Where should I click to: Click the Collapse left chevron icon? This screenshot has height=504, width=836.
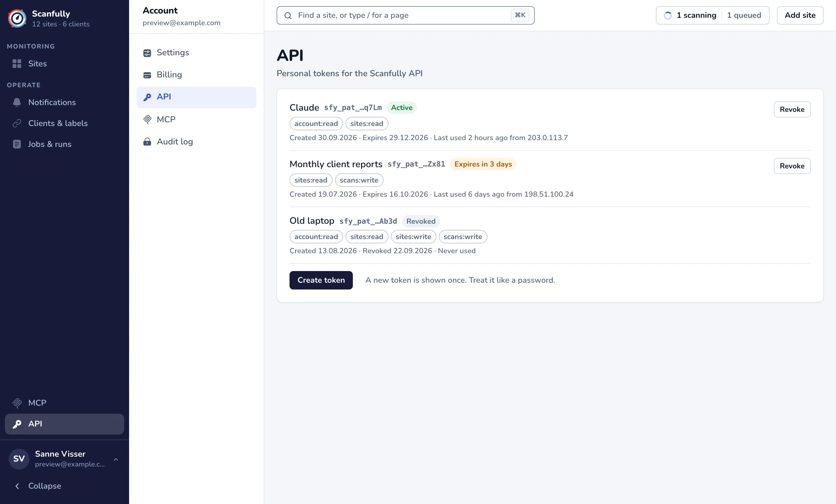coord(17,486)
